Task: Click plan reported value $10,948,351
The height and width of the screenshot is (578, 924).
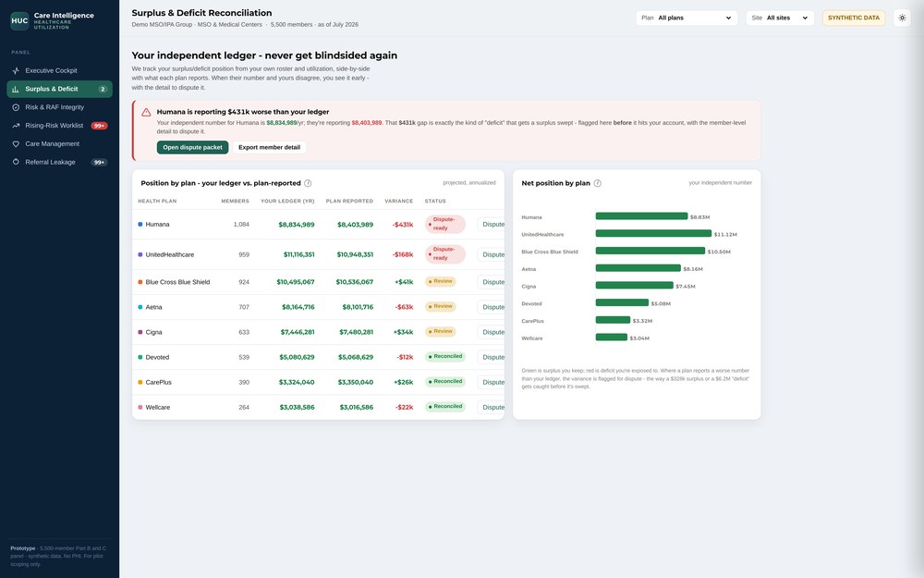Action: coord(355,255)
